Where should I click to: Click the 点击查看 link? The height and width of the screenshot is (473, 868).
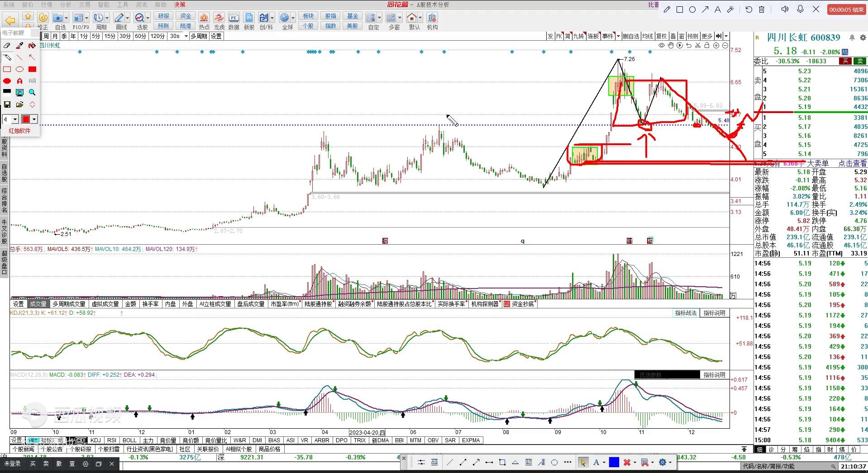click(x=853, y=163)
